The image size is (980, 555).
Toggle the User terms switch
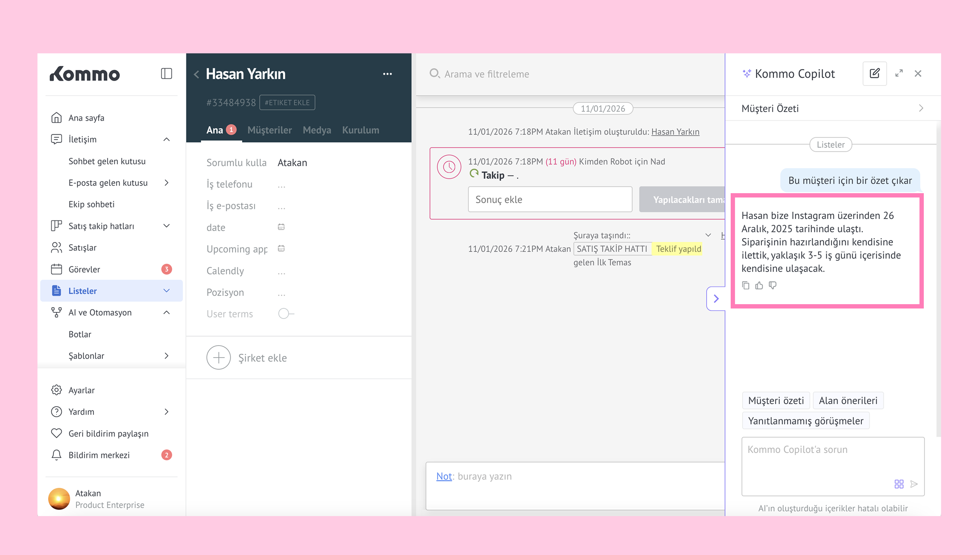[x=286, y=314]
